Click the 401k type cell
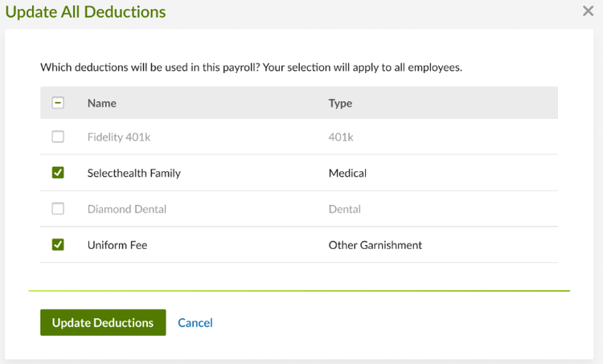This screenshot has height=364, width=603. click(x=341, y=137)
